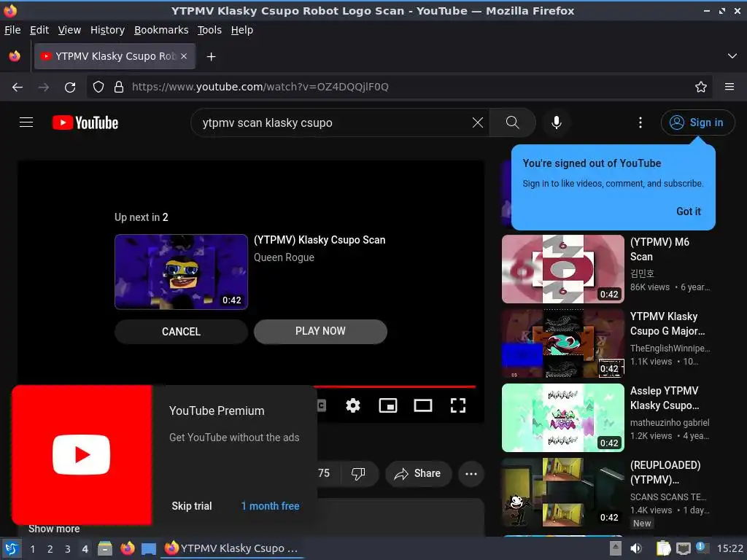Open the File menu
This screenshot has width=747, height=560.
coord(12,30)
